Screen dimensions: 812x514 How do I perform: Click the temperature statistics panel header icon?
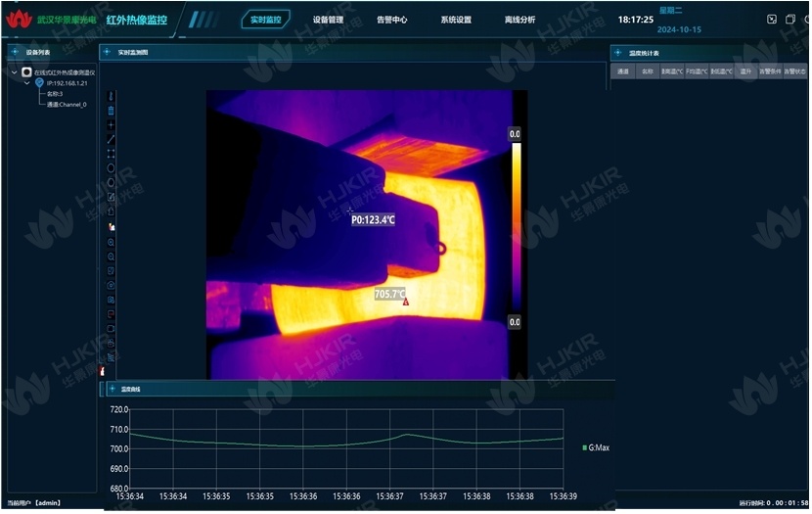[617, 52]
